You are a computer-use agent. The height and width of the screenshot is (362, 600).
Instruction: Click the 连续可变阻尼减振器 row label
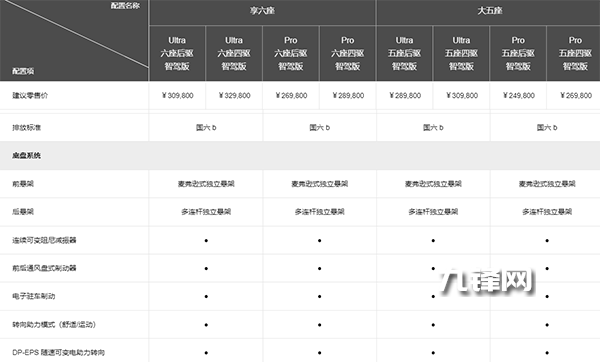(44, 240)
